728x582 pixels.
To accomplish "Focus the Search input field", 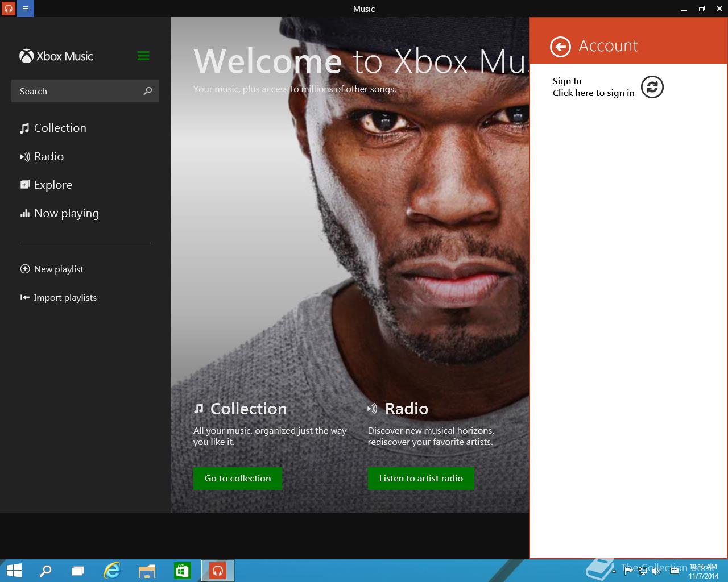I will click(85, 91).
